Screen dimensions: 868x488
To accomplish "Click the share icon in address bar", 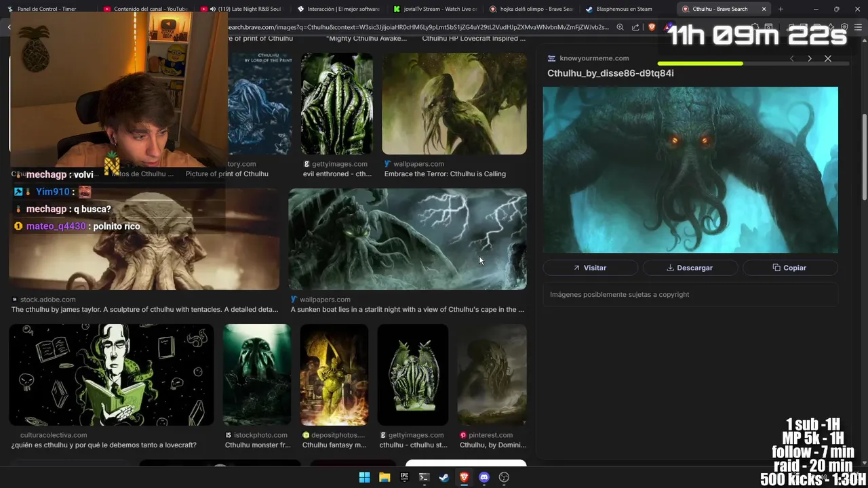I will click(635, 27).
